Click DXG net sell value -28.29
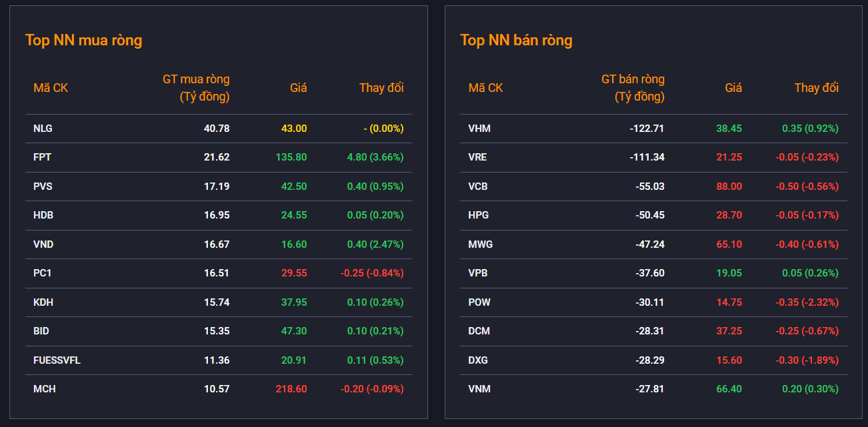Image resolution: width=868 pixels, height=427 pixels. pos(649,360)
